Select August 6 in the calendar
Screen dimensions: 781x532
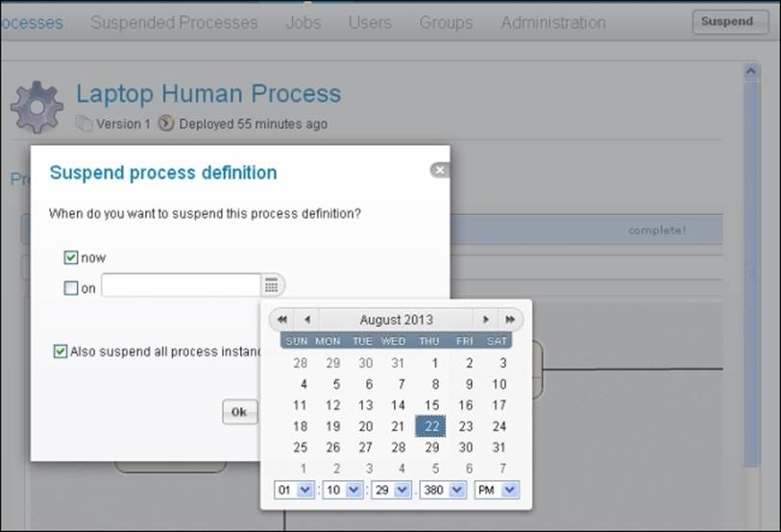(x=369, y=384)
